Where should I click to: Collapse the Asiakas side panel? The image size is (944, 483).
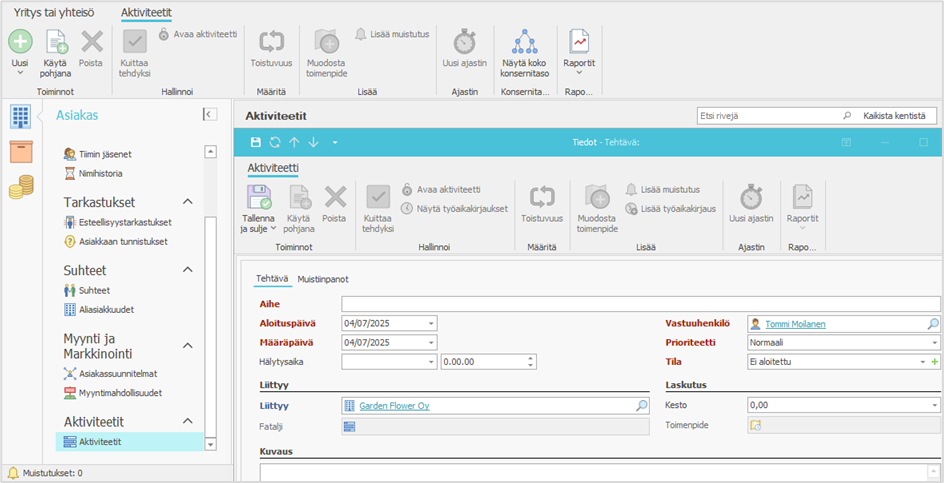click(210, 114)
